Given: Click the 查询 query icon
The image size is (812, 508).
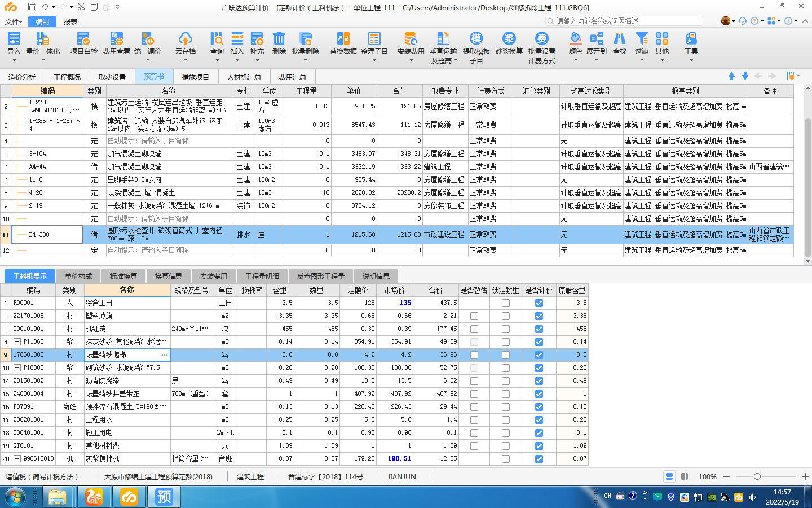Looking at the screenshot, I should coord(217,38).
